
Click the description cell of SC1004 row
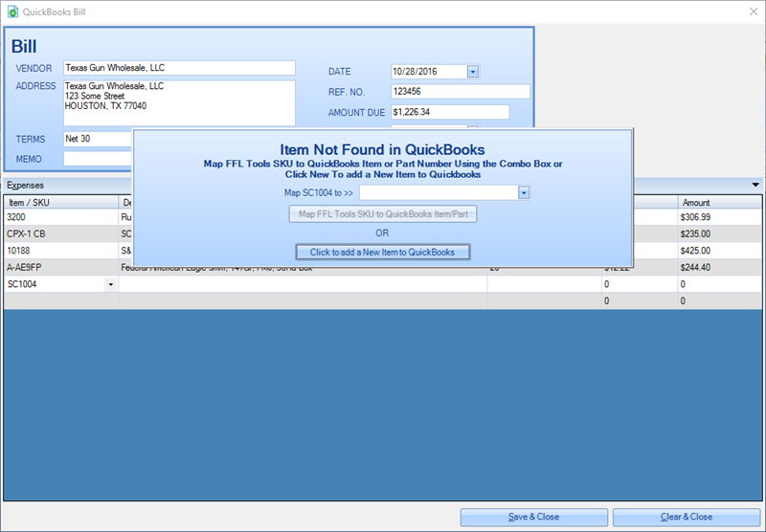[x=303, y=284]
